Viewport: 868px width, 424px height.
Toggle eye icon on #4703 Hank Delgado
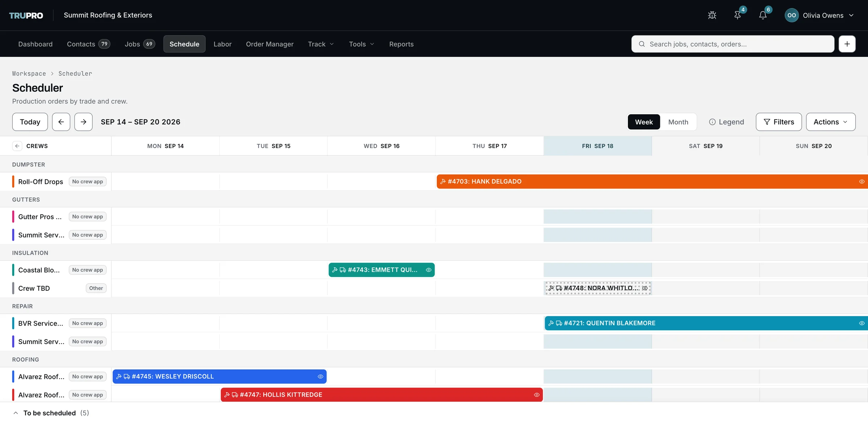point(861,181)
